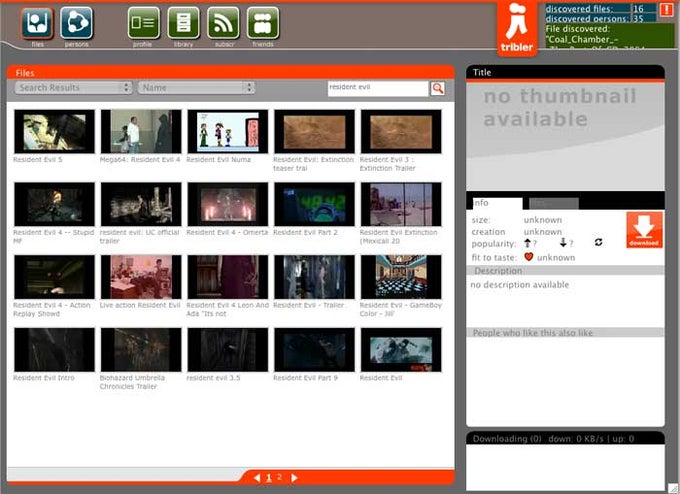The height and width of the screenshot is (494, 680).
Task: Click the red exclamation alert icon
Action: tap(666, 10)
